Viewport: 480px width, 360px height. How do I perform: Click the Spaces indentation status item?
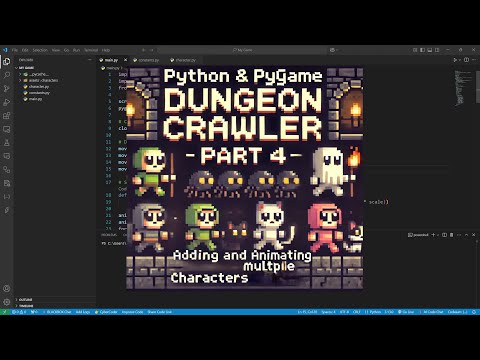(x=328, y=312)
